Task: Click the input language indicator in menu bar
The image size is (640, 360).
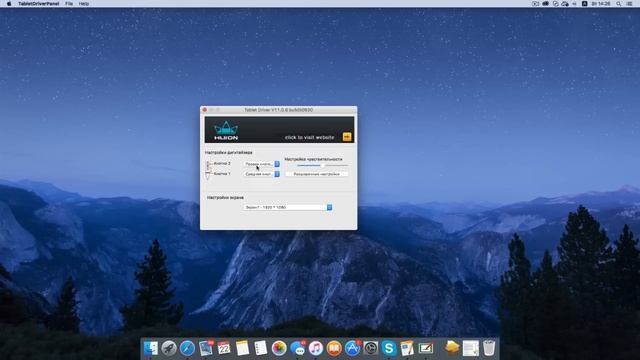Action: pyautogui.click(x=584, y=4)
